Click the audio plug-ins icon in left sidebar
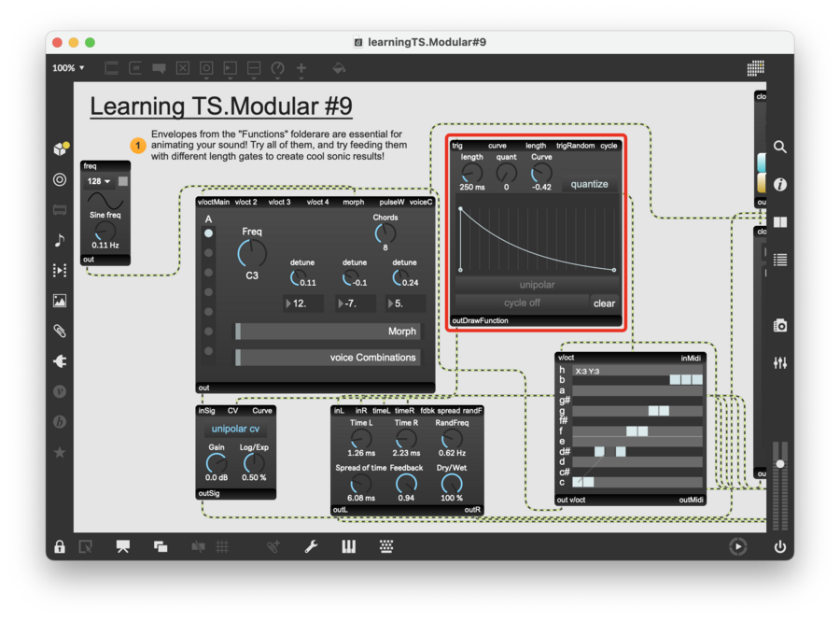This screenshot has width=840, height=621. point(60,360)
